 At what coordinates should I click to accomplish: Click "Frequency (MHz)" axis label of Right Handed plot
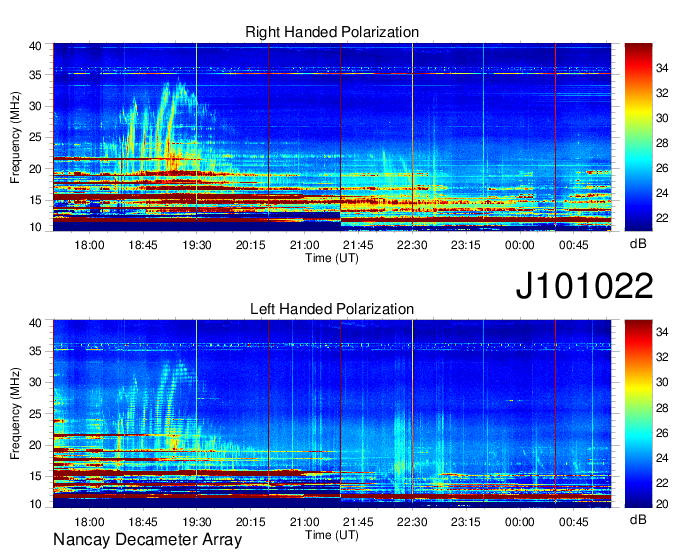(x=15, y=137)
